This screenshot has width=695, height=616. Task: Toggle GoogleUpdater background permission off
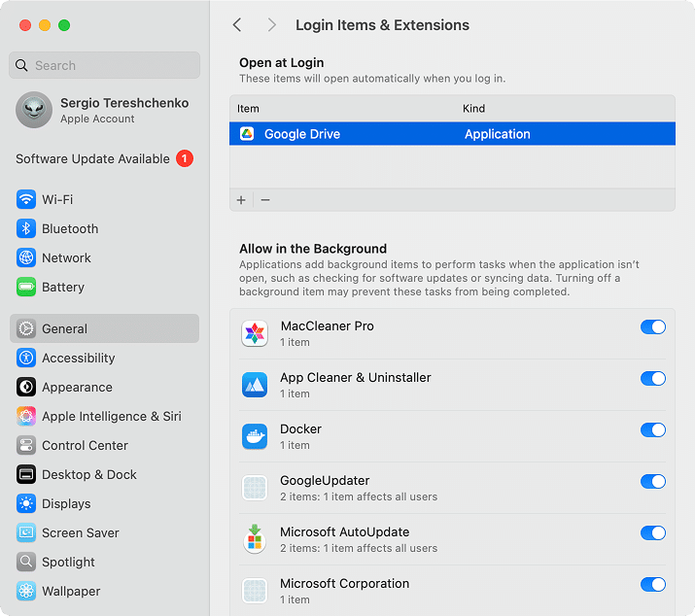(x=652, y=482)
